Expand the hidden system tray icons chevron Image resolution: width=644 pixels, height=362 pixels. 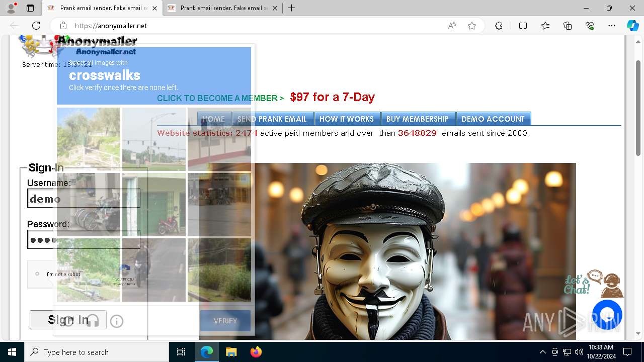(542, 352)
